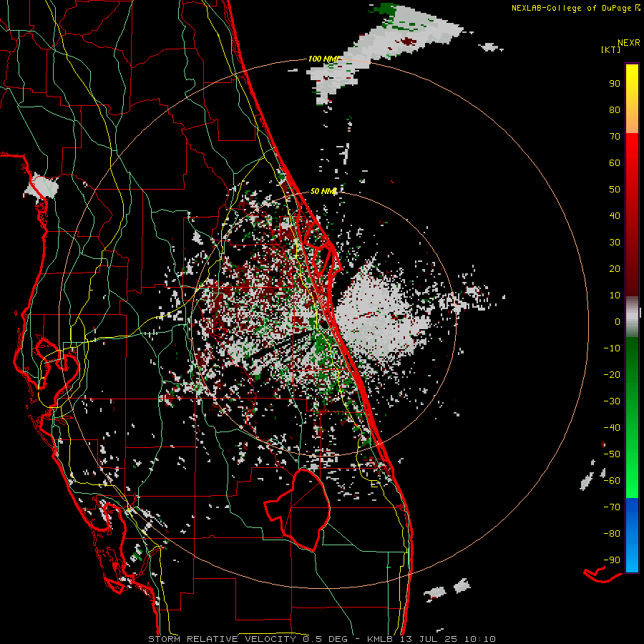Click the -30 value on the velocity scale
644x644 pixels.
pyautogui.click(x=612, y=401)
